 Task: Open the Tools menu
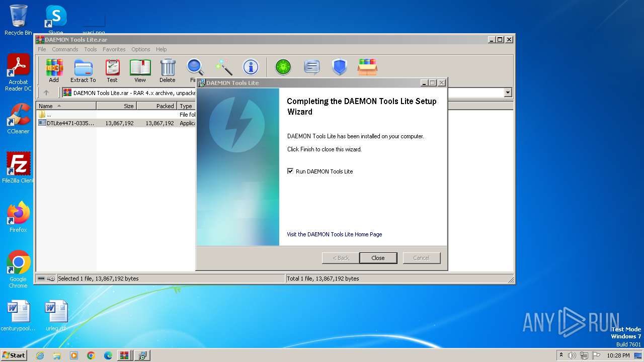point(91,49)
